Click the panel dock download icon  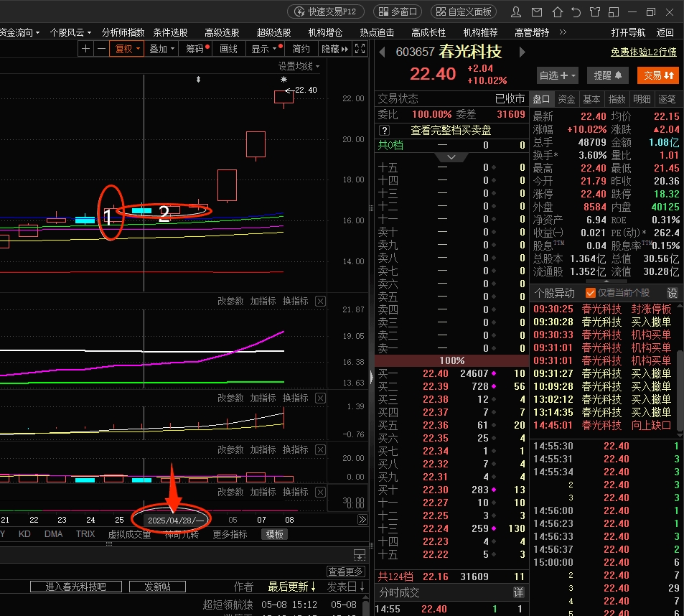[359, 555]
